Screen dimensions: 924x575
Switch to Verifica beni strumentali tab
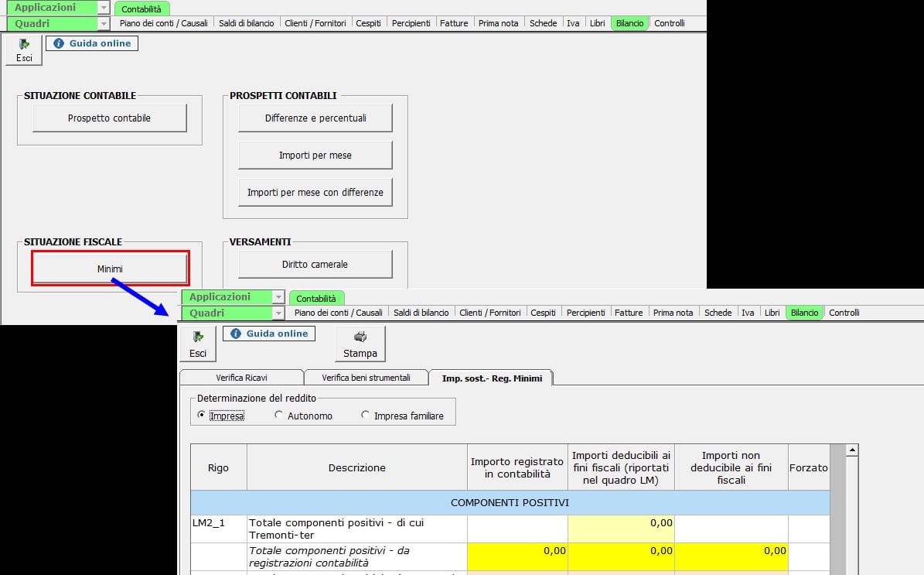click(x=366, y=378)
